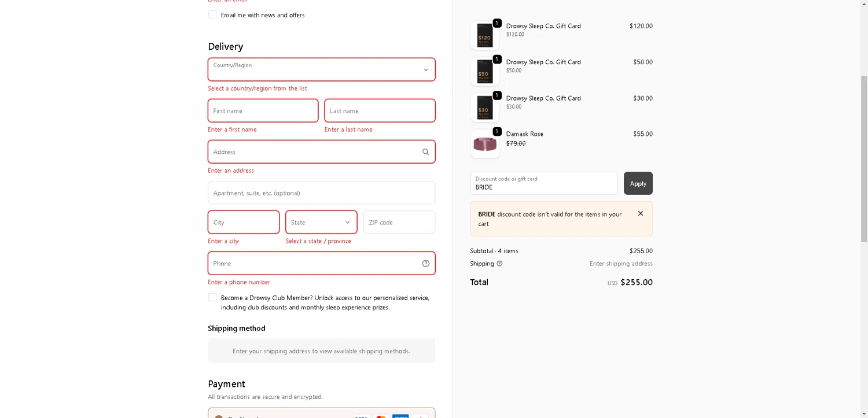Click the First name field
The image size is (868, 418).
tap(263, 111)
